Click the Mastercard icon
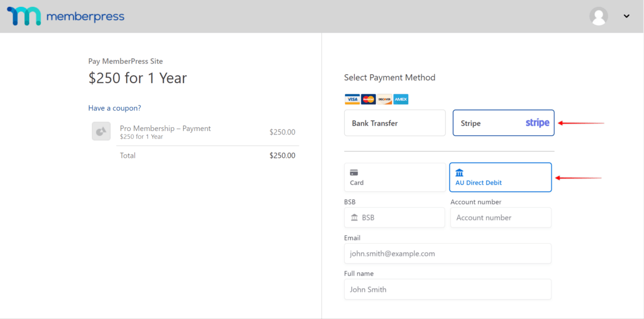The width and height of the screenshot is (644, 319). (369, 100)
